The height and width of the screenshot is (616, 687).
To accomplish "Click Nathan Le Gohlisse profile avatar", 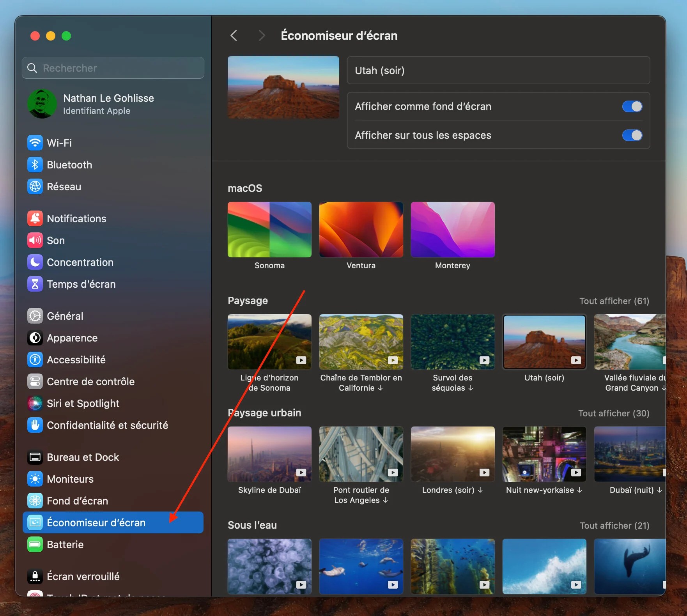I will pyautogui.click(x=42, y=104).
